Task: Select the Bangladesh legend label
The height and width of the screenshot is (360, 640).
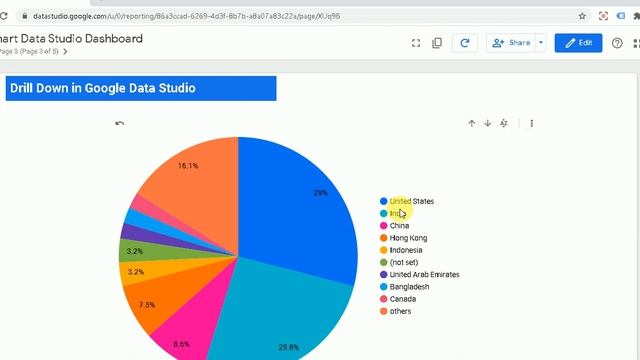Action: pos(409,287)
